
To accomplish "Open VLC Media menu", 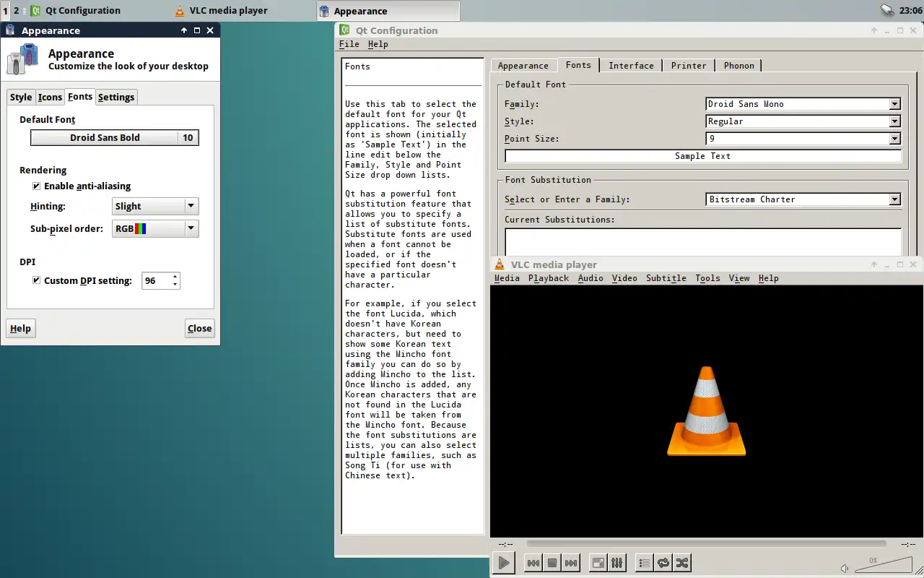I will [x=507, y=278].
